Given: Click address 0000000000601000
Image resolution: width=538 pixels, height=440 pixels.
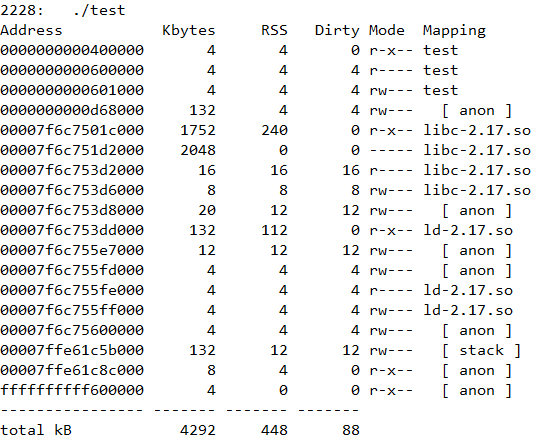Looking at the screenshot, I should tap(72, 90).
